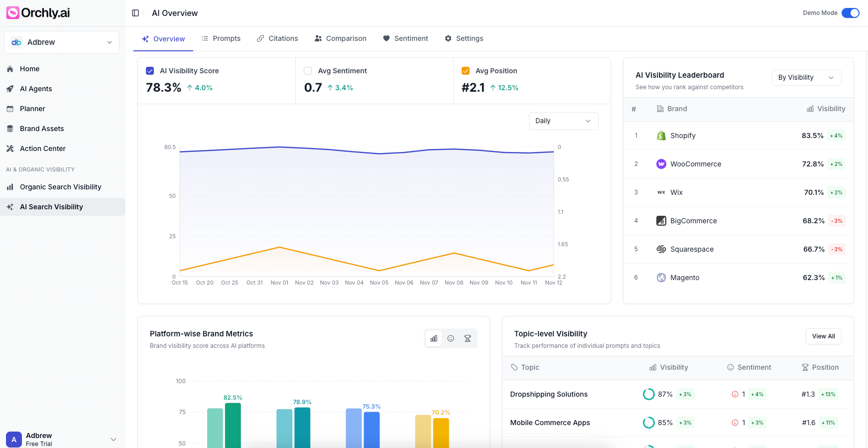Uncheck the AI Visibility Score checkbox

pyautogui.click(x=150, y=71)
